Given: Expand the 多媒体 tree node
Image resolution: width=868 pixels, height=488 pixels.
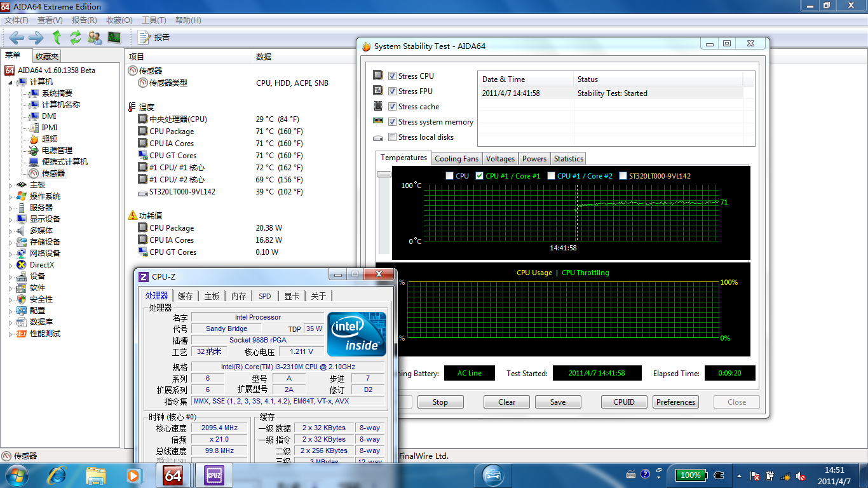Looking at the screenshot, I should point(10,231).
